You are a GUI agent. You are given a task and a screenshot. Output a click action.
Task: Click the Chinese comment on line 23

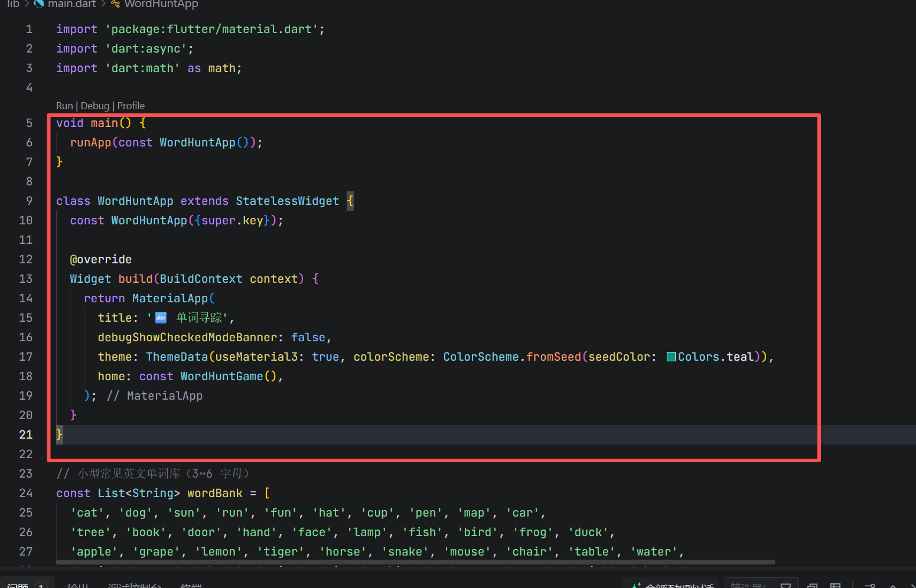[x=154, y=473]
